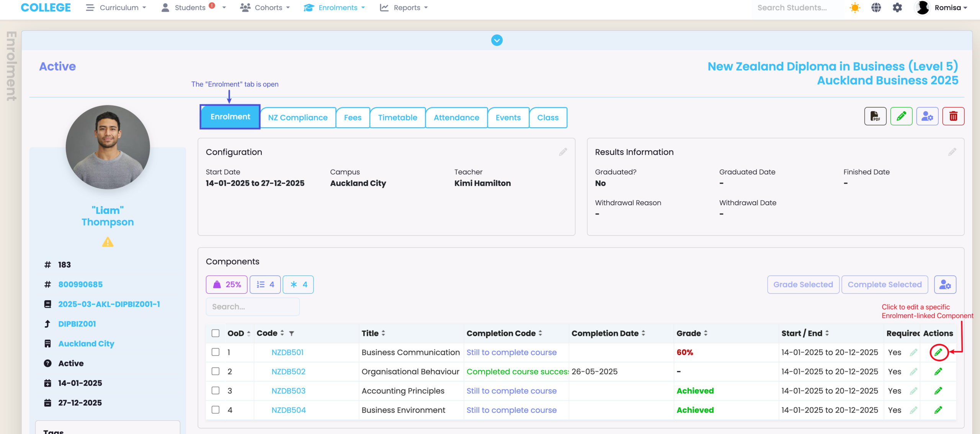Click the components Search input field

(253, 307)
